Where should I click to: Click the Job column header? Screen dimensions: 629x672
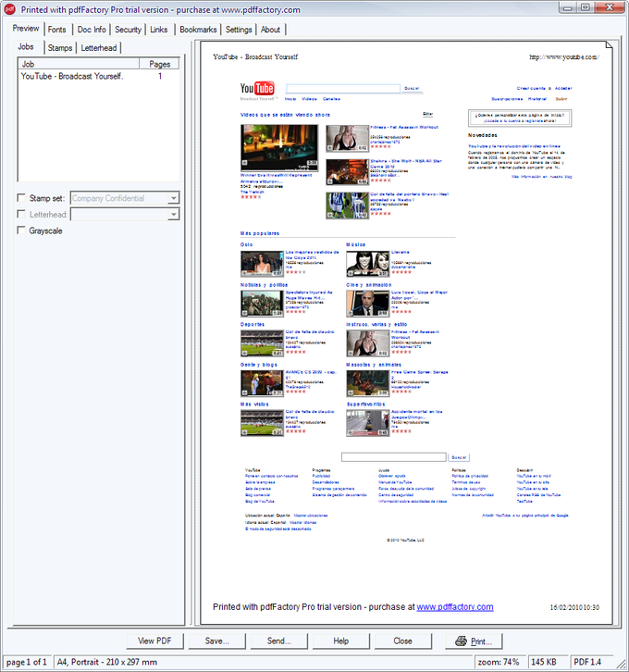pyautogui.click(x=79, y=64)
